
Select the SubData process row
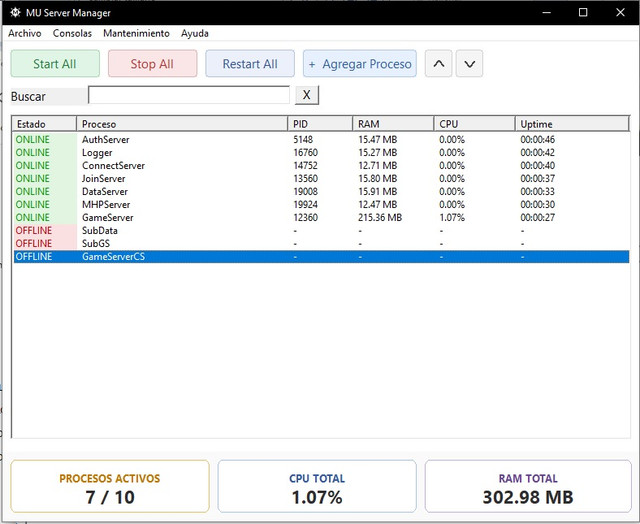point(321,231)
